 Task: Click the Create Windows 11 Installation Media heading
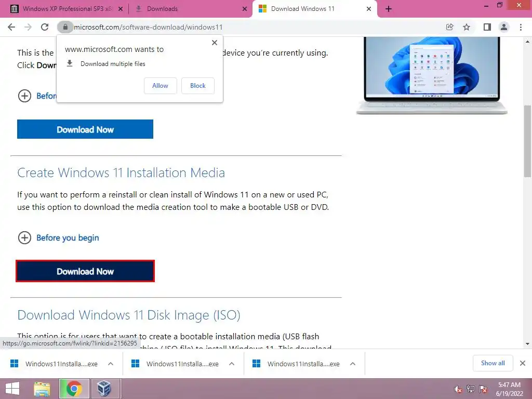point(121,172)
